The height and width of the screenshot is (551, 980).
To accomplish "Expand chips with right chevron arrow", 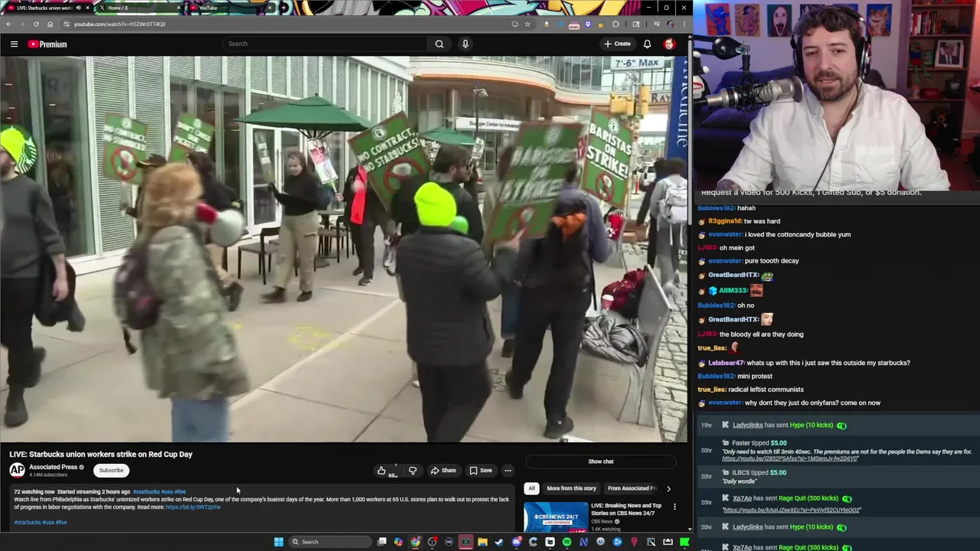I will tap(668, 488).
